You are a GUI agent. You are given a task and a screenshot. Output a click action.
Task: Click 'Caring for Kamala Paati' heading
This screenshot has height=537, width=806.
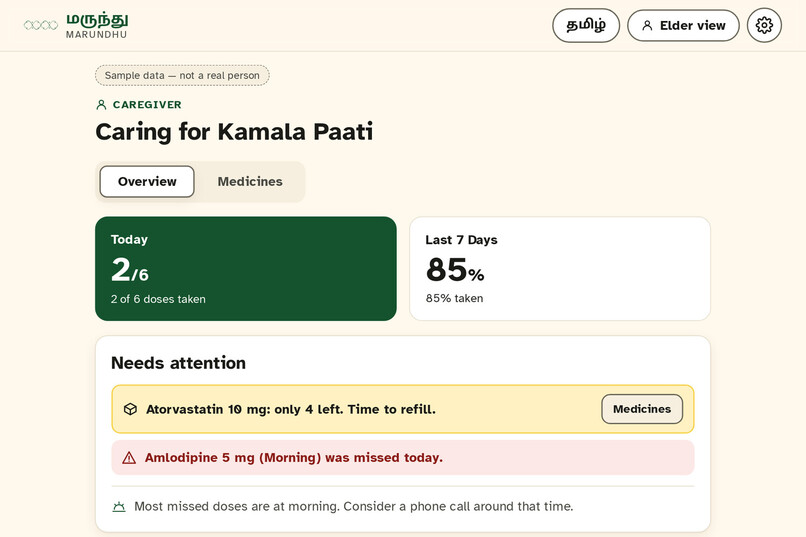coord(234,132)
